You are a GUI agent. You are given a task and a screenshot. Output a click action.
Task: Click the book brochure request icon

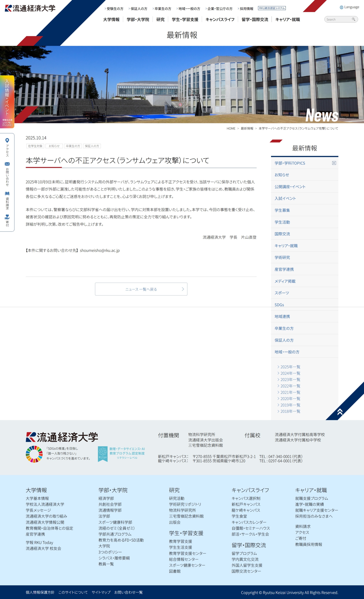point(7,194)
